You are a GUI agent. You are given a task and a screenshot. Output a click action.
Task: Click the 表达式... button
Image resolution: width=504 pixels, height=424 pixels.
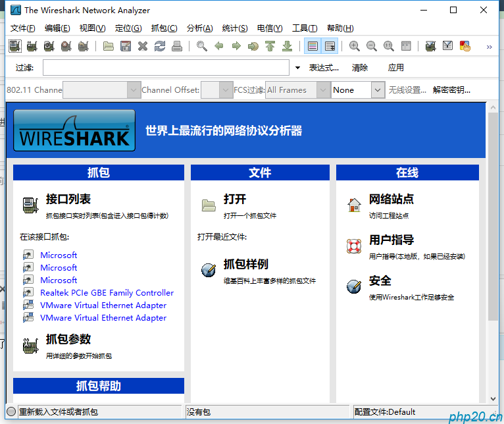point(324,68)
